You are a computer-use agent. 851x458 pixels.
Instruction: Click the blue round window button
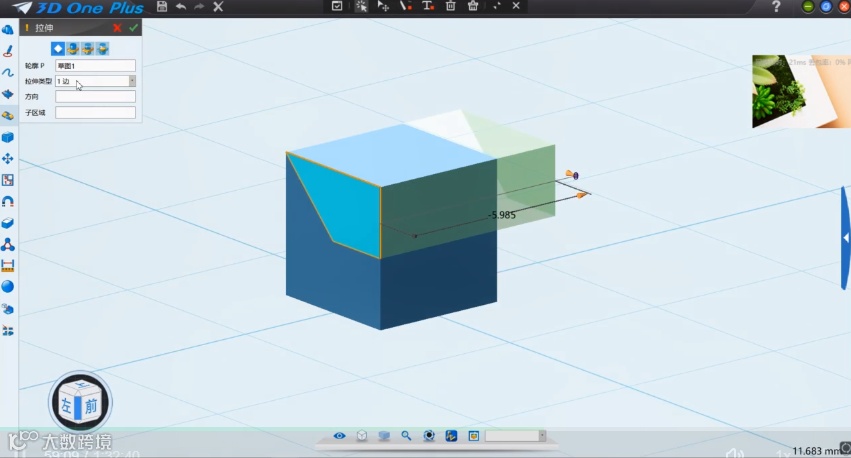pos(825,7)
